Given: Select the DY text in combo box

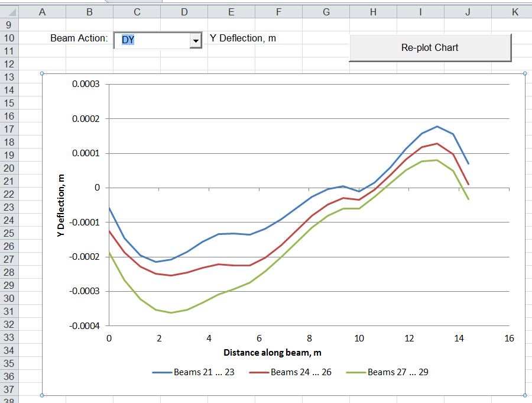Looking at the screenshot, I should (x=128, y=40).
